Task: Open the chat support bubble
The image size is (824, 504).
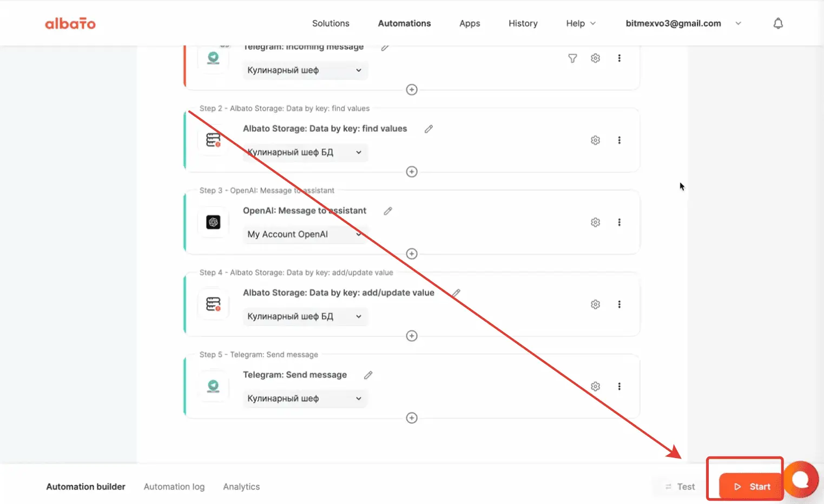Action: [x=801, y=480]
